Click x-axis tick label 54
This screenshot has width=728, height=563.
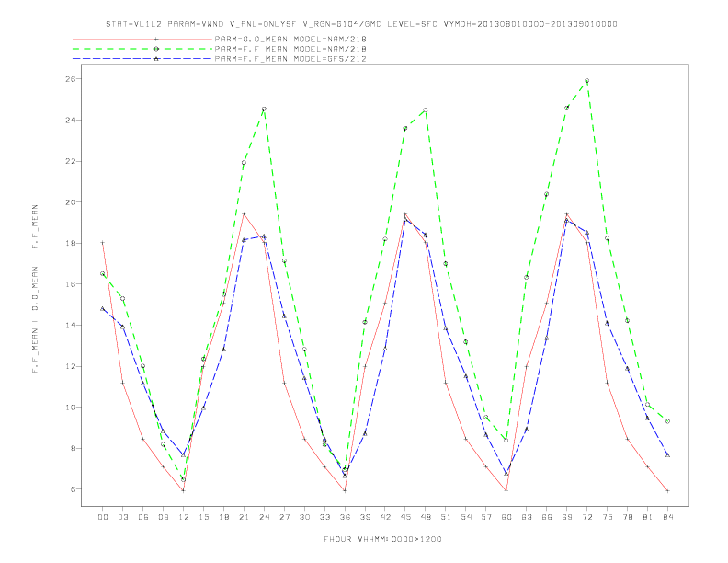coord(466,517)
